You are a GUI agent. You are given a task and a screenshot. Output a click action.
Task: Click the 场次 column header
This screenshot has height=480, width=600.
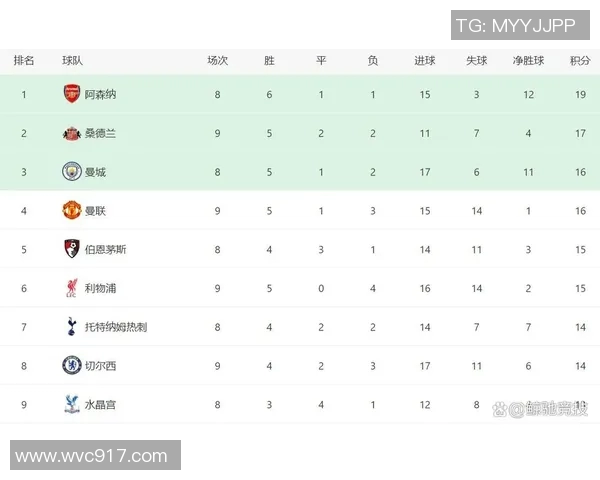(217, 61)
